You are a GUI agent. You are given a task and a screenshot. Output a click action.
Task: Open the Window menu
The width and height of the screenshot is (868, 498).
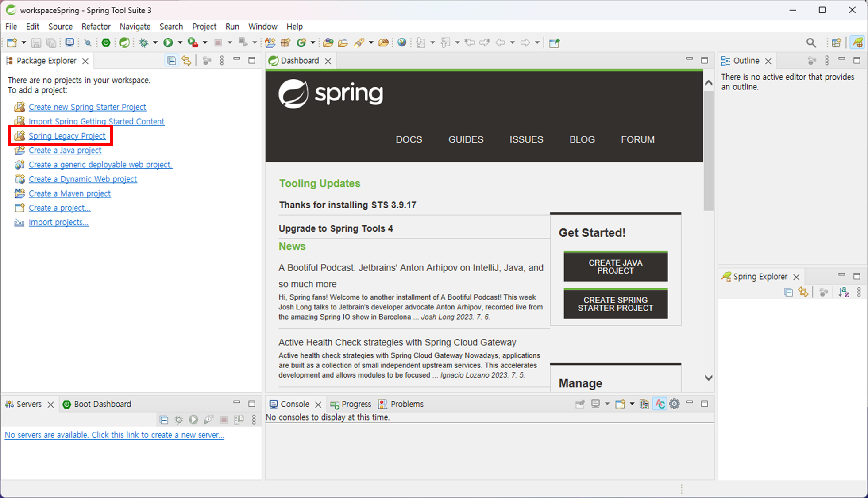(262, 27)
